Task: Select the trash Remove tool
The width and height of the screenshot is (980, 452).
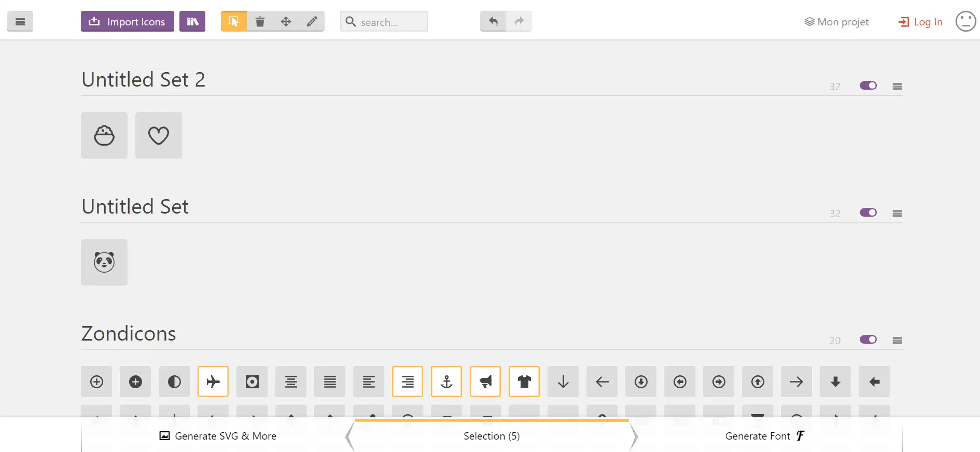Action: click(x=260, y=22)
